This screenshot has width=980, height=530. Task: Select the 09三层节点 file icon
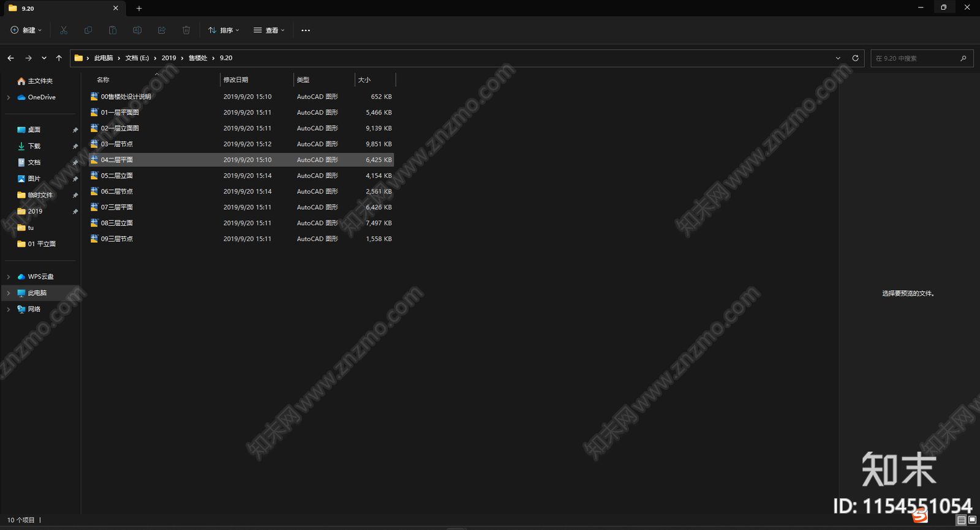click(x=94, y=239)
